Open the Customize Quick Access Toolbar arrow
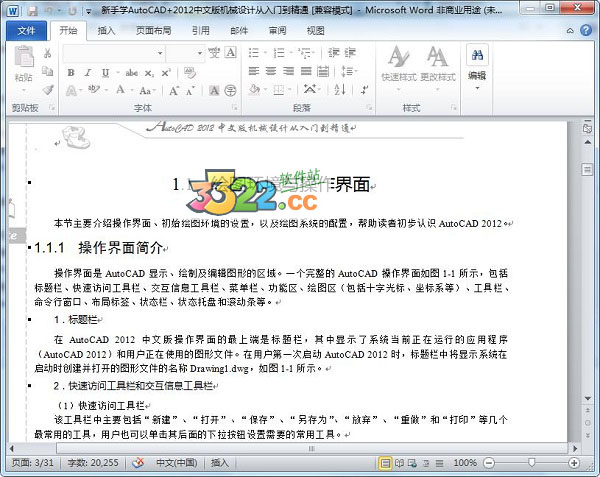Viewport: 600px width, 477px height. tap(88, 11)
